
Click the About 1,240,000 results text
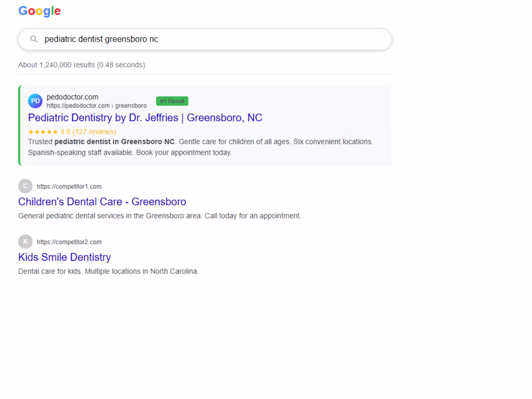(x=82, y=65)
